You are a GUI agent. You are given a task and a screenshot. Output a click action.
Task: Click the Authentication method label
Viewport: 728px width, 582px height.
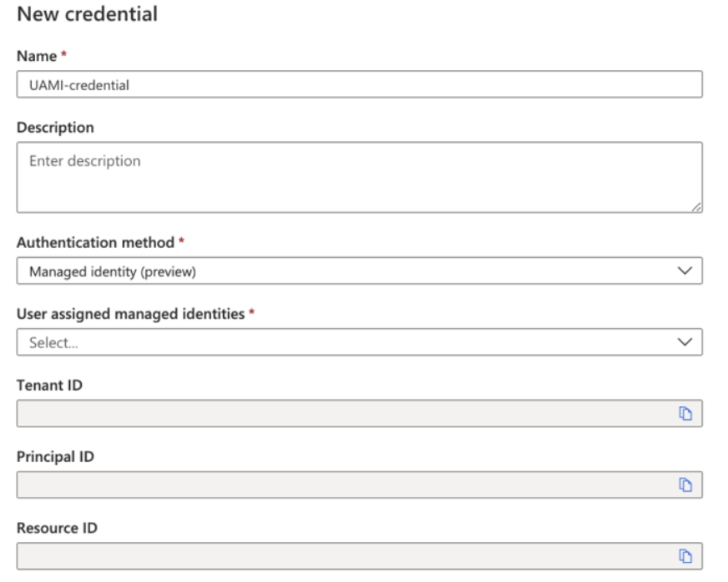(96, 242)
